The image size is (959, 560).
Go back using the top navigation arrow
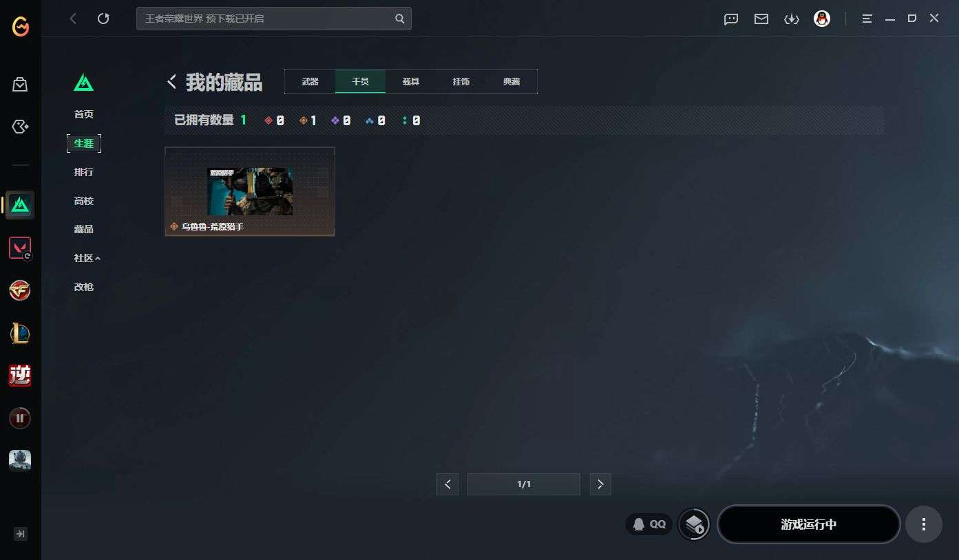tap(73, 19)
